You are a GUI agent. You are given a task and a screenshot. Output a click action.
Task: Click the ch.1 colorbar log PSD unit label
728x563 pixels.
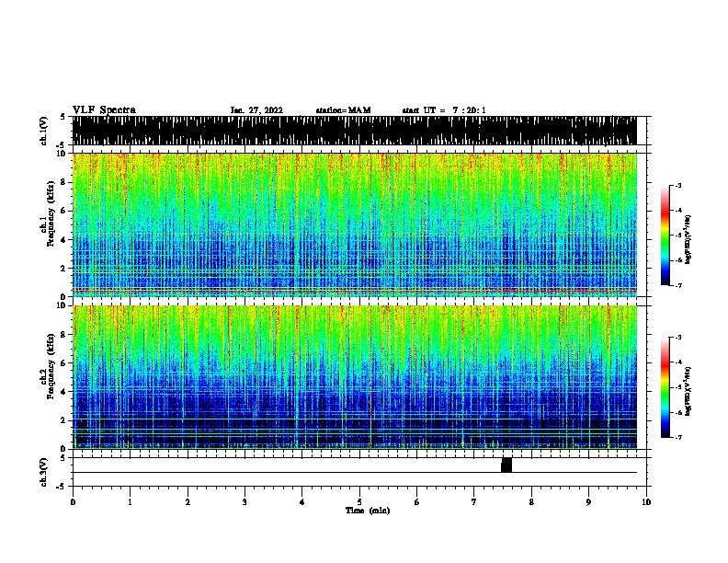point(688,239)
